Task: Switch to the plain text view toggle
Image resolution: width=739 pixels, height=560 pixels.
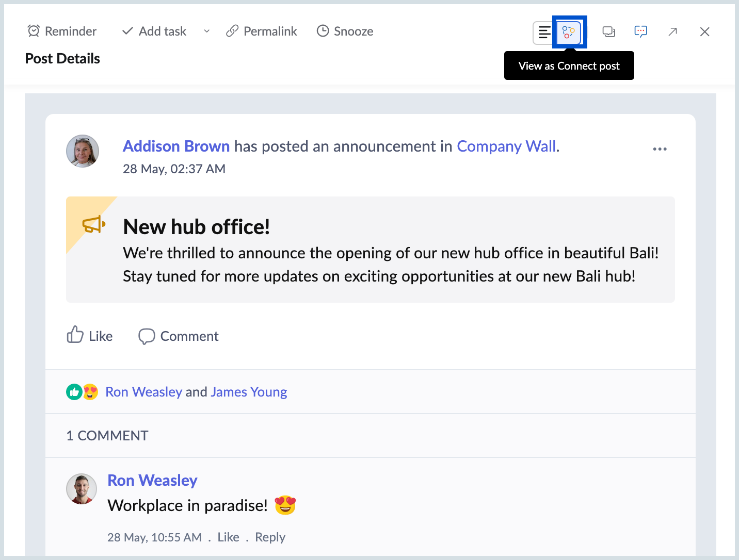Action: [544, 32]
